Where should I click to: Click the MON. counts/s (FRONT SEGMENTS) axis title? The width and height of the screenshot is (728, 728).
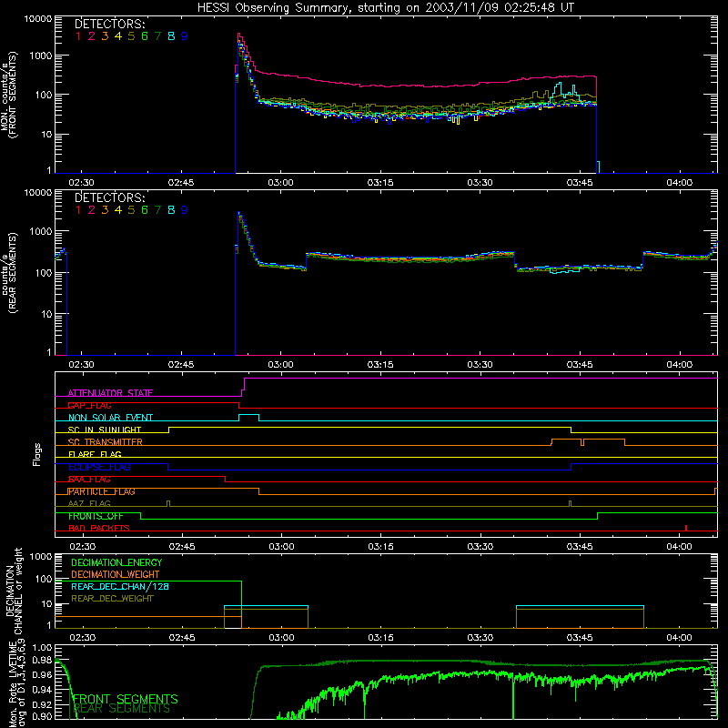click(x=8, y=95)
